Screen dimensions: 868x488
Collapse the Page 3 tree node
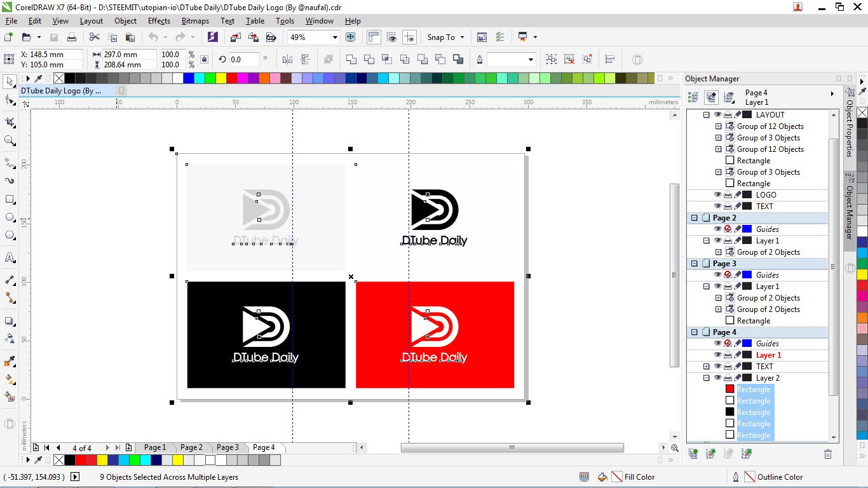pyautogui.click(x=695, y=264)
